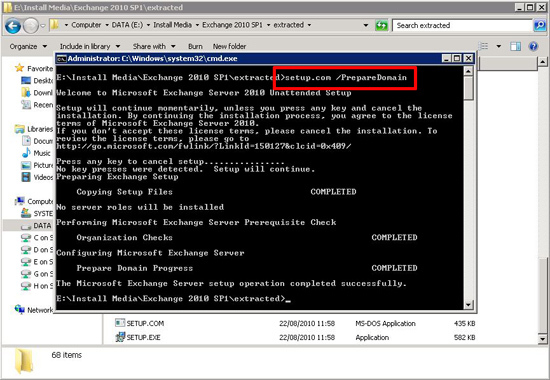The image size is (550, 380).
Task: Open address bar history dropdown arrow
Action: click(366, 25)
